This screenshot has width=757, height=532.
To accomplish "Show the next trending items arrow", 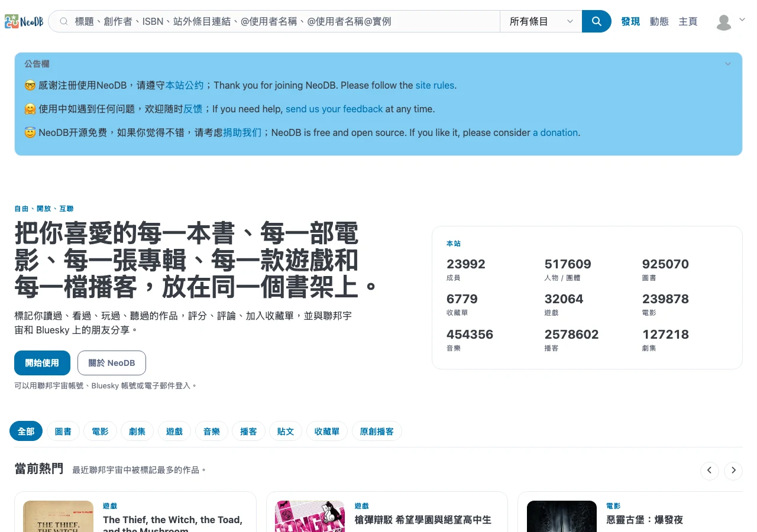I will (733, 471).
